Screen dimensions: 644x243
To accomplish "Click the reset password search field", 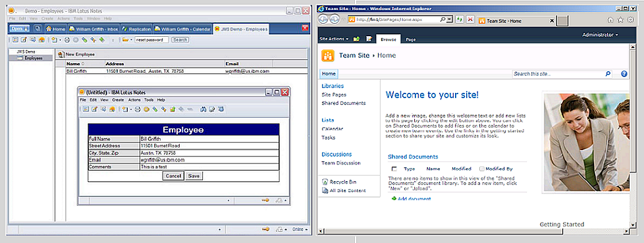I will coord(151,40).
